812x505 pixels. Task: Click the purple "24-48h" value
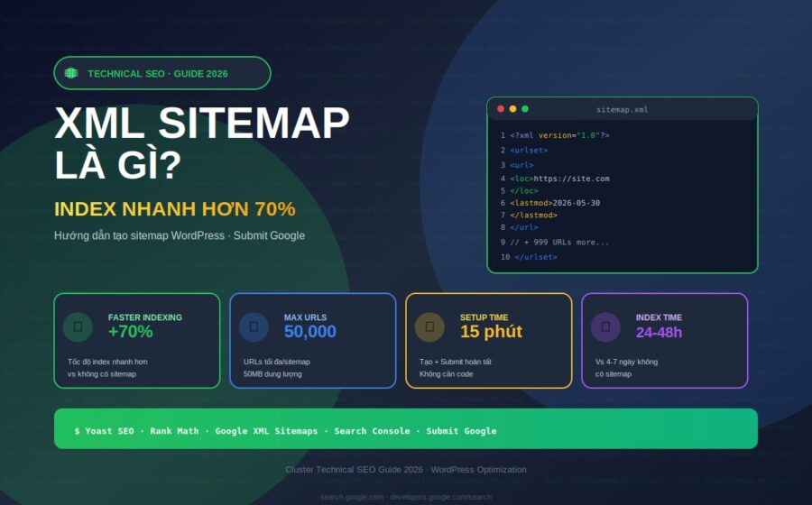point(659,332)
